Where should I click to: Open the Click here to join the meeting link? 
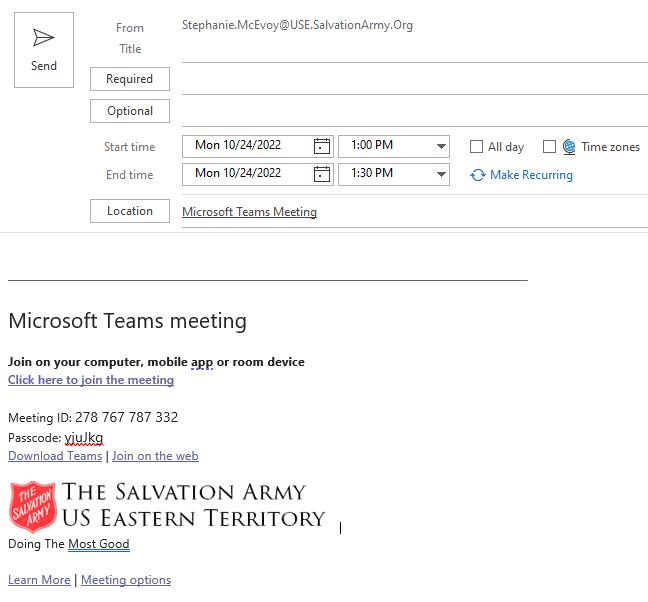click(x=91, y=380)
